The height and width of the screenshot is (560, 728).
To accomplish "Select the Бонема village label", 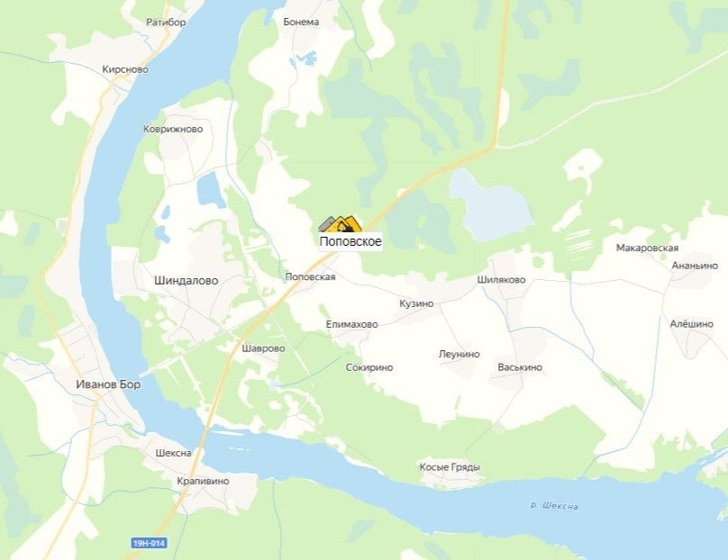I will 301,22.
